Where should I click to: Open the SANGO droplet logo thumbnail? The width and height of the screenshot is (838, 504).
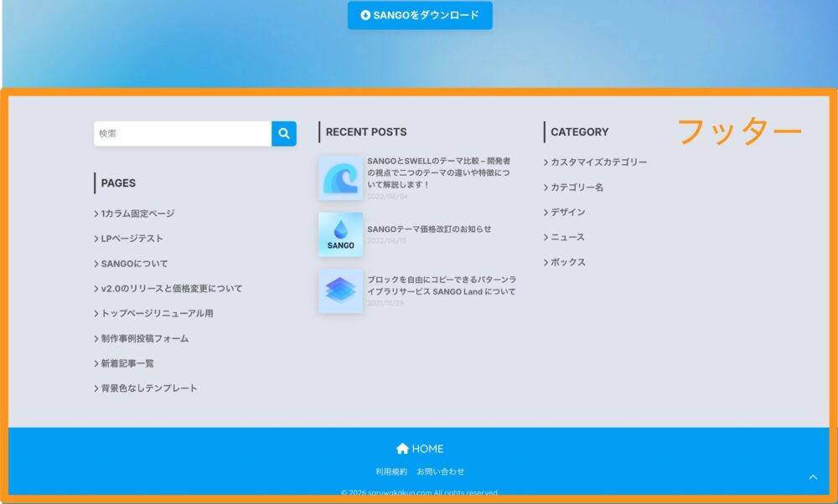(x=340, y=234)
